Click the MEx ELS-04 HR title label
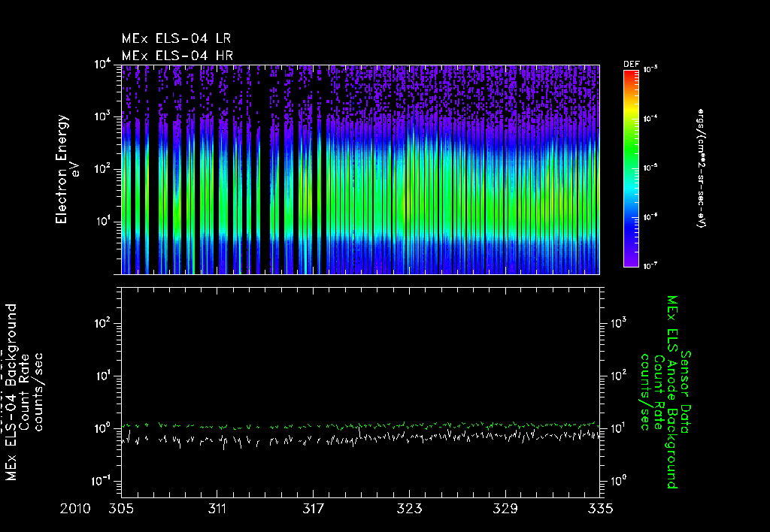Image resolution: width=770 pixels, height=532 pixels. coord(177,56)
